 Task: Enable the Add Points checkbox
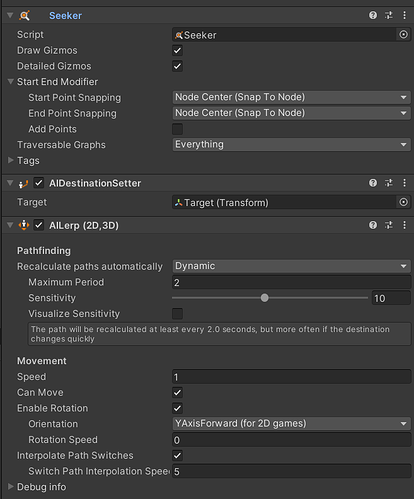(177, 129)
